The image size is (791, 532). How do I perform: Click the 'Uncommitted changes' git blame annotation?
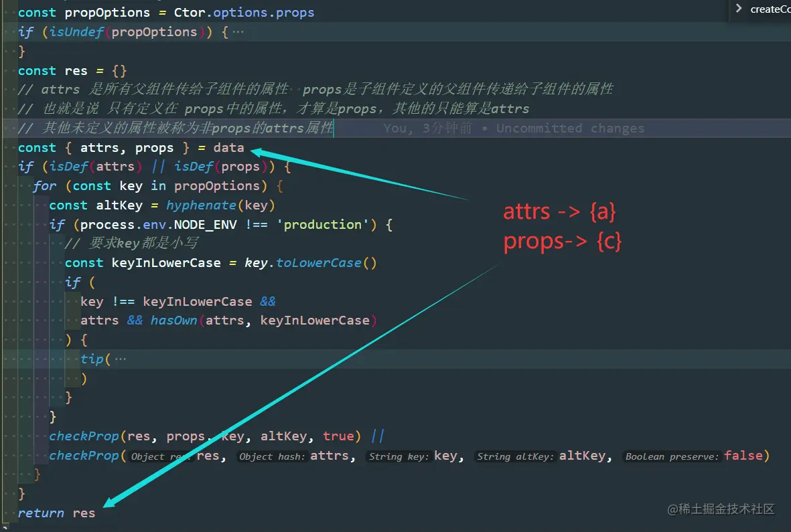pyautogui.click(x=570, y=128)
